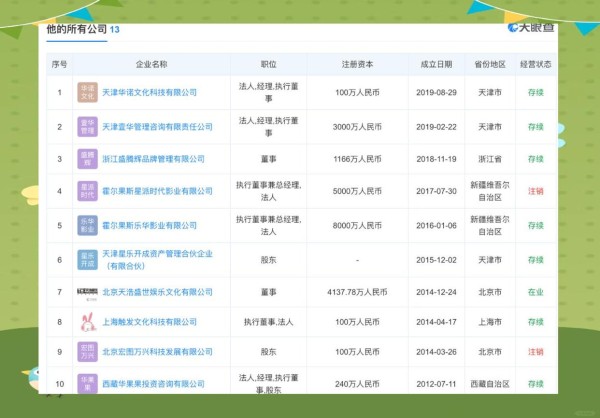Click the 北京天浩盛世 company logo thumbnail
The width and height of the screenshot is (600, 418).
pyautogui.click(x=87, y=293)
